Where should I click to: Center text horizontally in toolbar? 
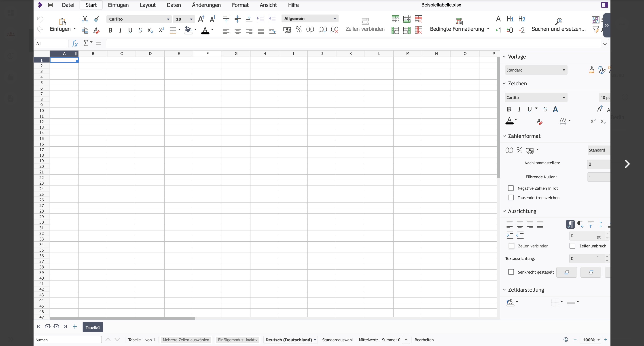pyautogui.click(x=237, y=30)
